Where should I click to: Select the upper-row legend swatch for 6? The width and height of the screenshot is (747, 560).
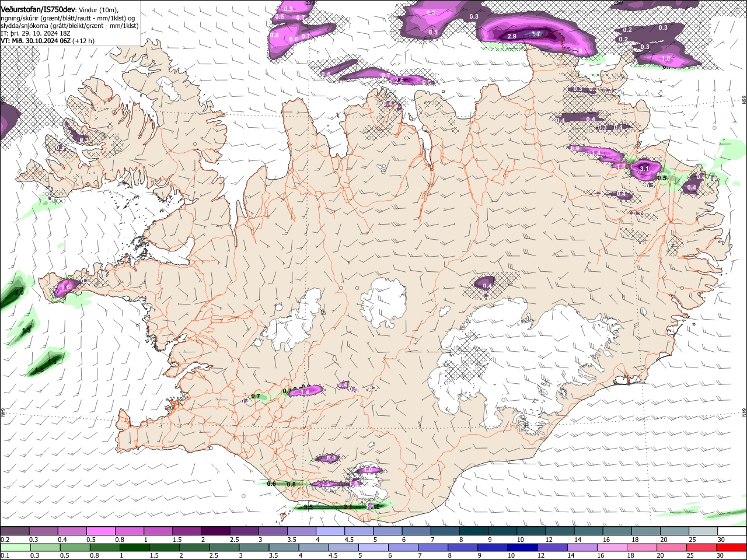416,531
